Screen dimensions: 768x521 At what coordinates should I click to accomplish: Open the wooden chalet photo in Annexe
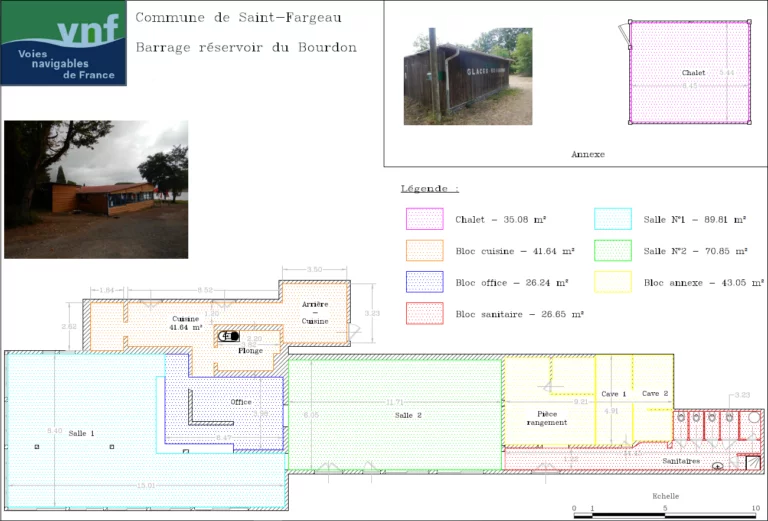click(x=467, y=76)
